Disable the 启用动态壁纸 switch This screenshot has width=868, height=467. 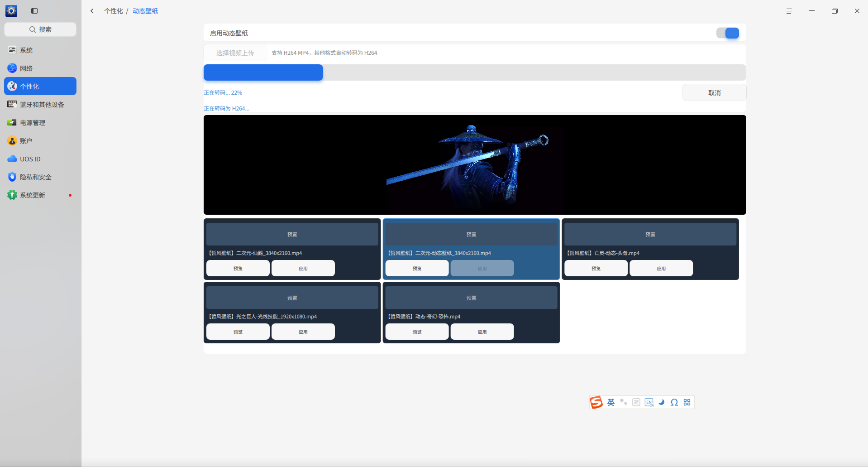(728, 33)
